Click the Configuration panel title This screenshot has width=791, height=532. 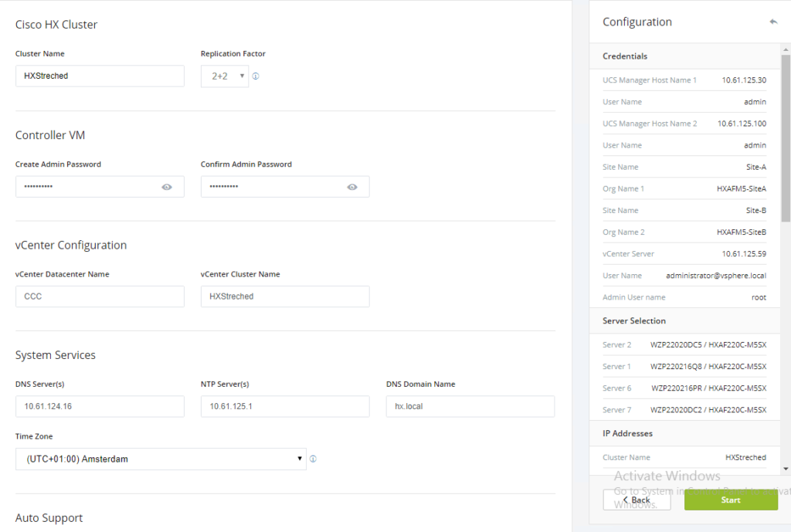pyautogui.click(x=637, y=22)
